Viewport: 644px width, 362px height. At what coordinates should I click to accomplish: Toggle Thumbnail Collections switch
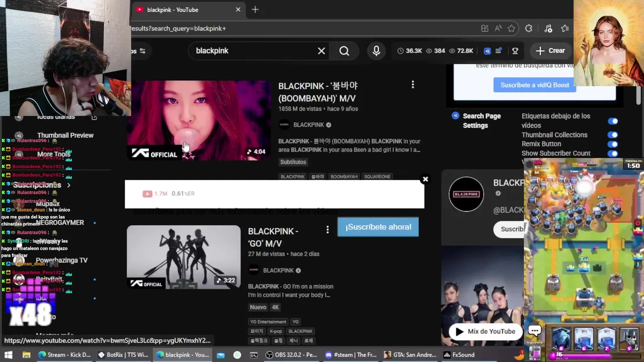coord(613,135)
